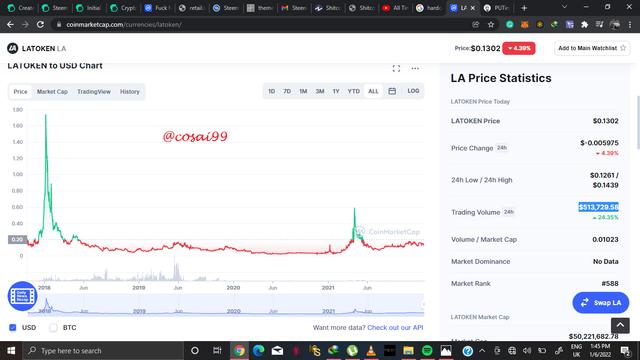Click the Market Rank #588 value

[610, 283]
